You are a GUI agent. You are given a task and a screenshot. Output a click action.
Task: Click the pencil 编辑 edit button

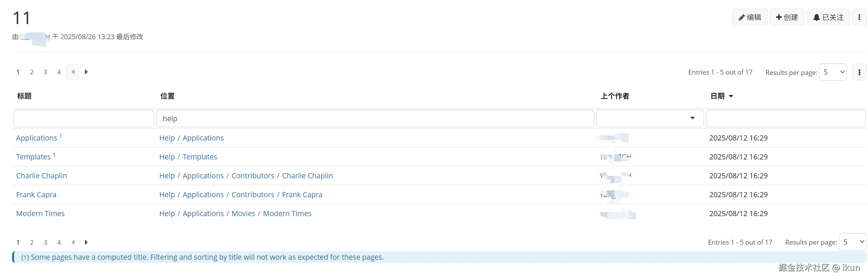click(x=750, y=17)
